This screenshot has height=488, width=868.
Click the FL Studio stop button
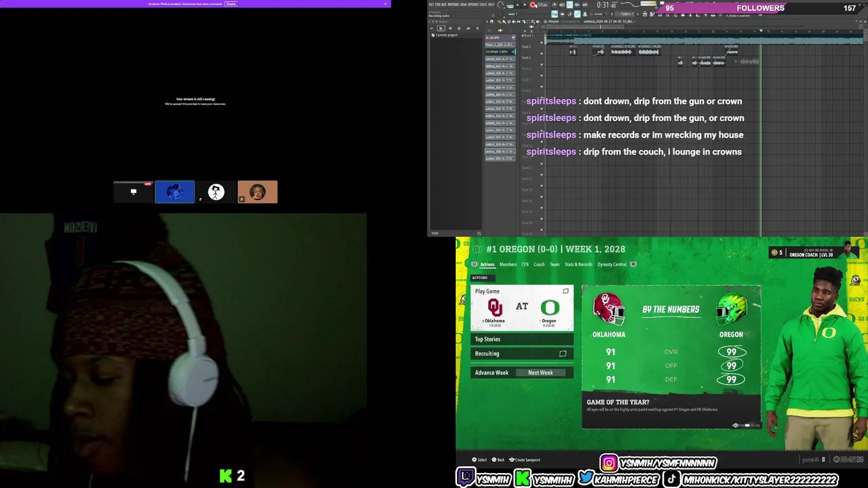[x=526, y=5]
